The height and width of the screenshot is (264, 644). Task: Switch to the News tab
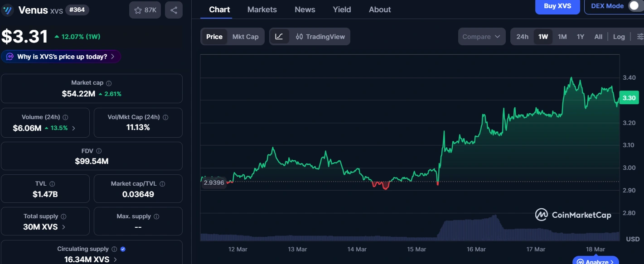pos(305,9)
